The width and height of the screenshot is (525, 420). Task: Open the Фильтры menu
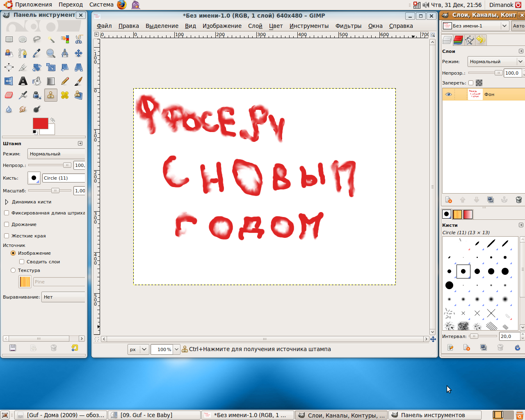[x=348, y=26]
